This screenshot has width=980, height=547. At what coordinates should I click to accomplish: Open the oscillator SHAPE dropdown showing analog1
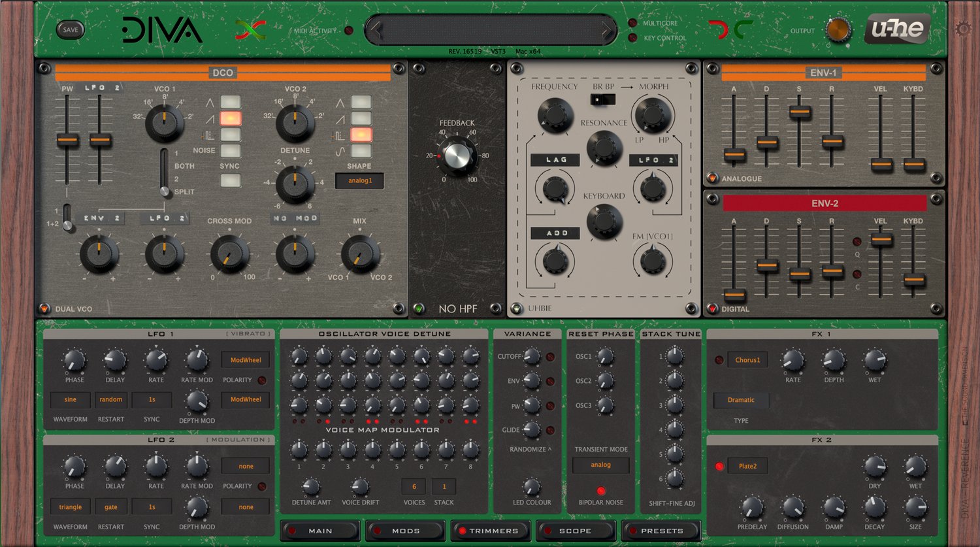359,180
